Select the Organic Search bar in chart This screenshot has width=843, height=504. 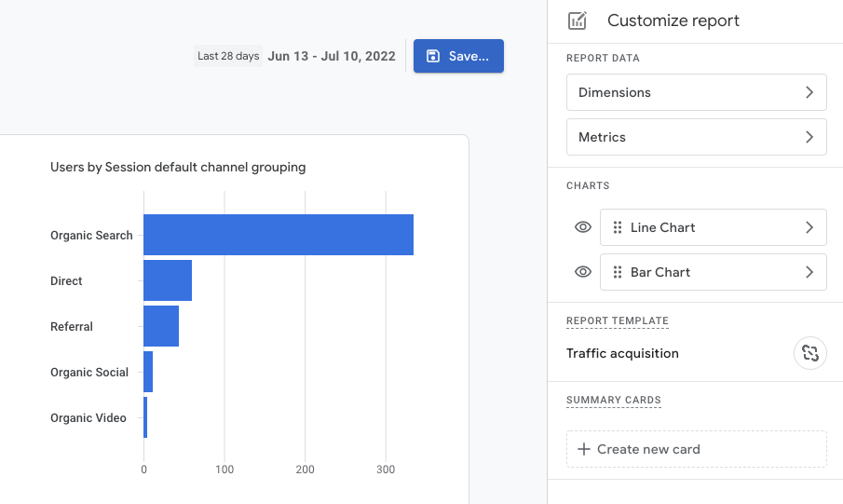(x=278, y=235)
